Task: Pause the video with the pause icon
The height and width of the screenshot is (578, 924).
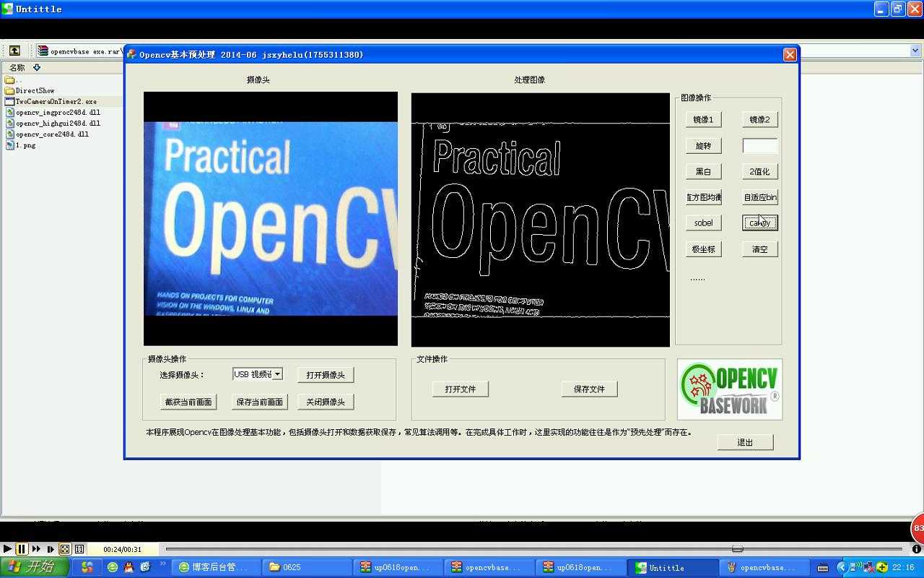Action: 22,549
